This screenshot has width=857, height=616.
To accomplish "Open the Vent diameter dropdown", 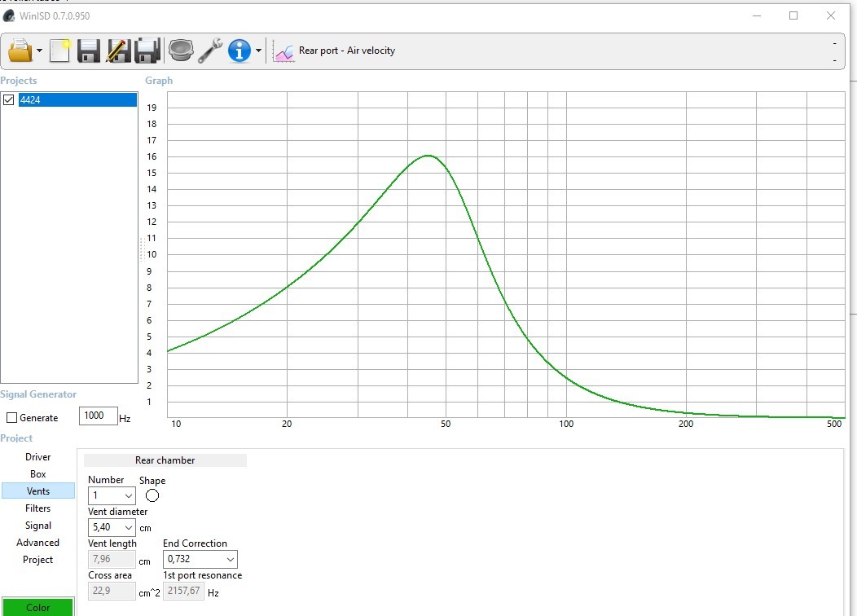I will tap(112, 527).
